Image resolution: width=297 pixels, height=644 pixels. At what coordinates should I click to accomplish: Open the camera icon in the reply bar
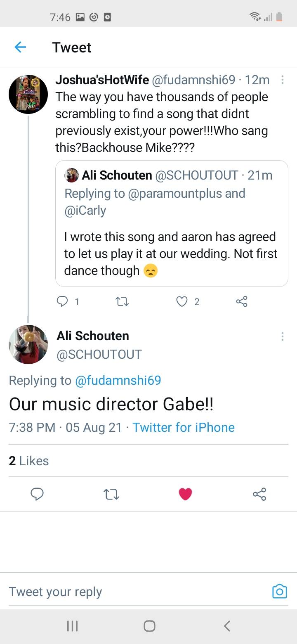(x=280, y=591)
